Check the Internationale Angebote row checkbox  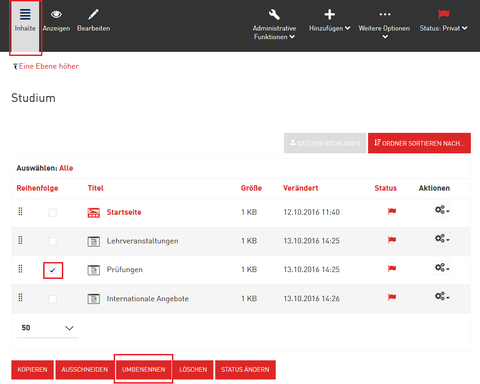point(52,299)
